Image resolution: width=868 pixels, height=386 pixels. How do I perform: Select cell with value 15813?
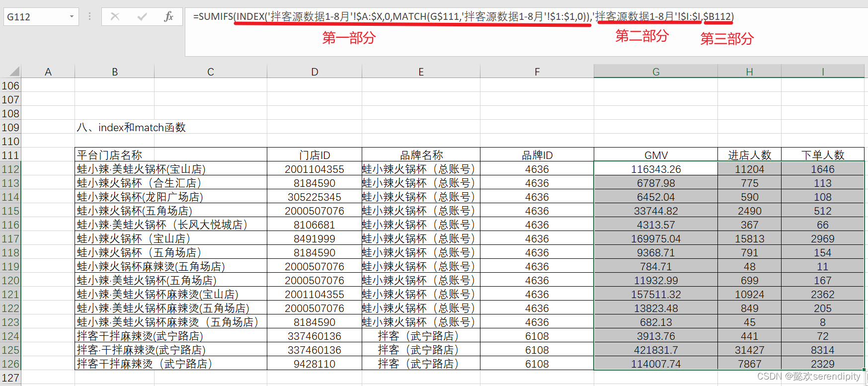pyautogui.click(x=749, y=238)
